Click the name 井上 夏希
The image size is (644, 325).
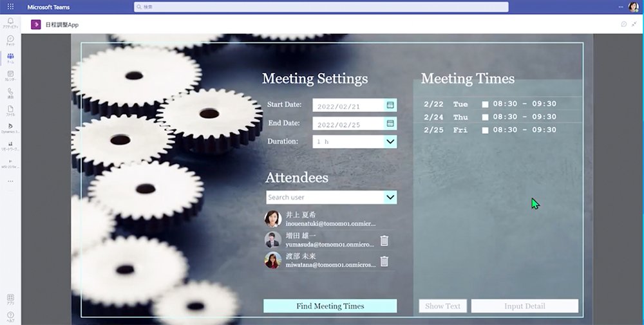point(301,214)
